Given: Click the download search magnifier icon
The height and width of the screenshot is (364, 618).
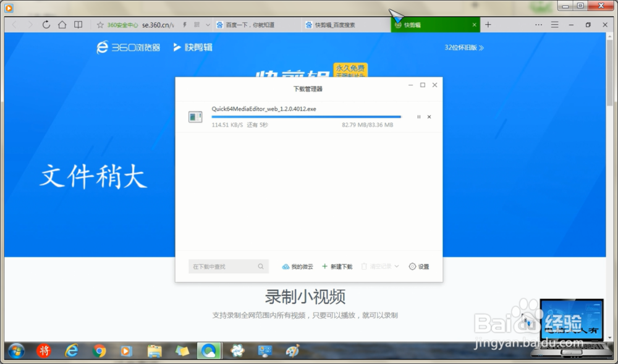Looking at the screenshot, I should (261, 267).
